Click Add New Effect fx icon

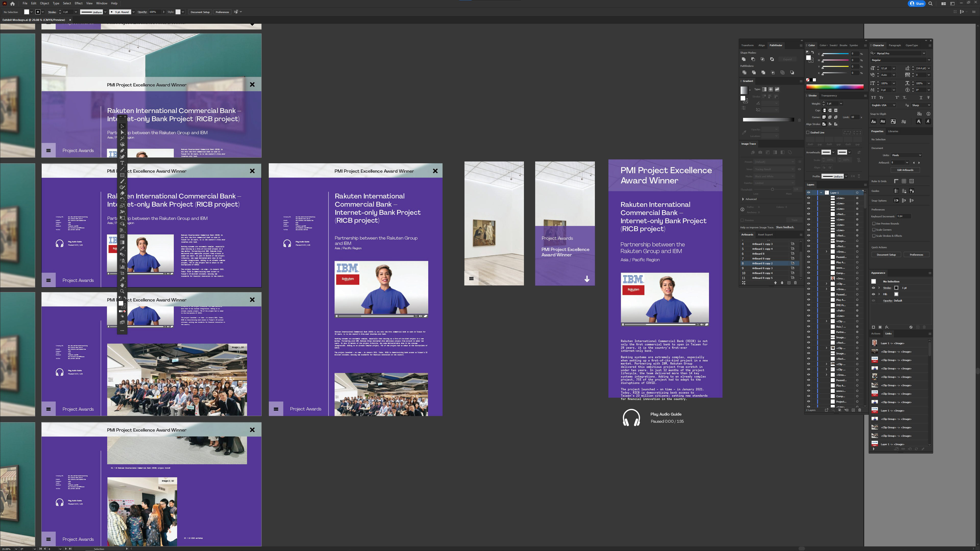point(887,327)
